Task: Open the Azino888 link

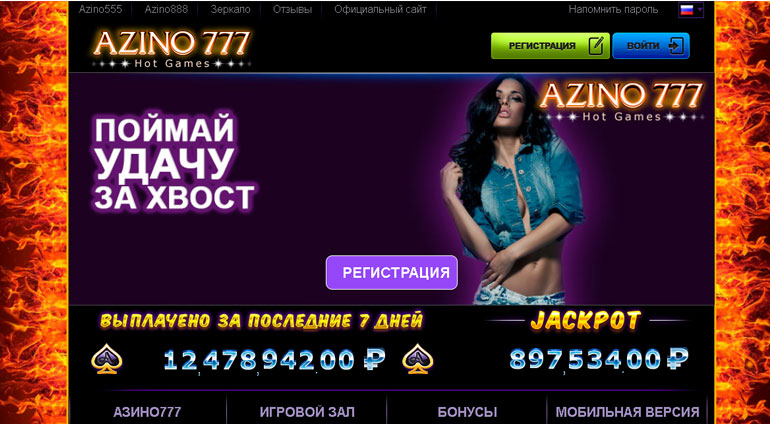Action: (166, 9)
